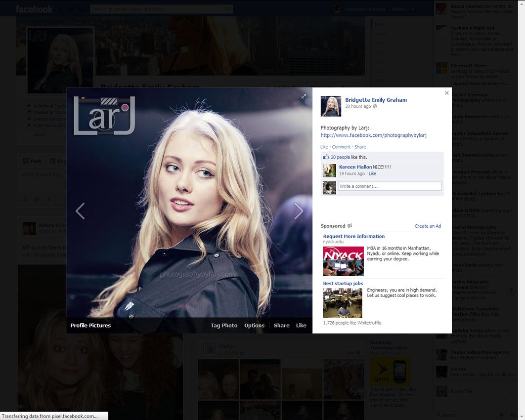Click the thumbs-up likes icon
The width and height of the screenshot is (525, 420).
(326, 157)
